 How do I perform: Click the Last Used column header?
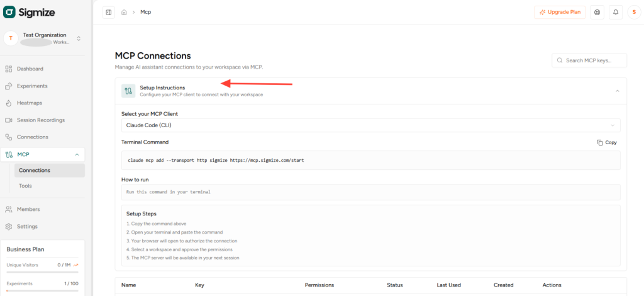pyautogui.click(x=449, y=285)
